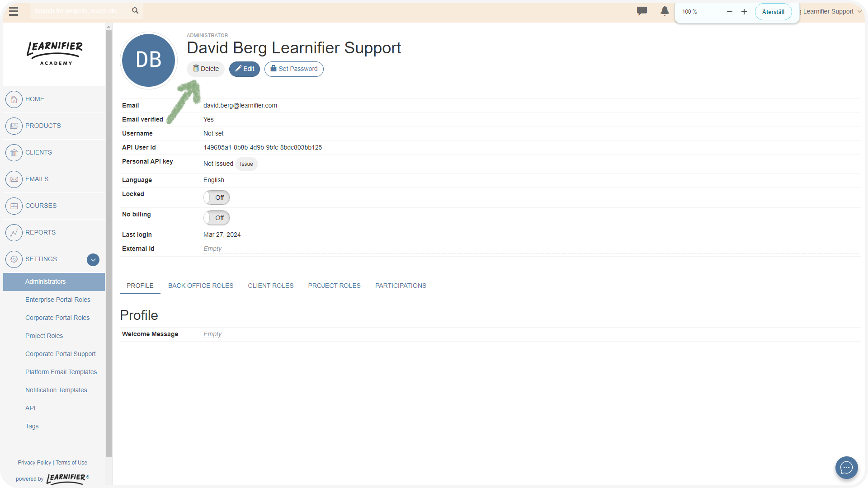Open the Privacy Policy link
This screenshot has width=868, height=488.
pos(34,463)
